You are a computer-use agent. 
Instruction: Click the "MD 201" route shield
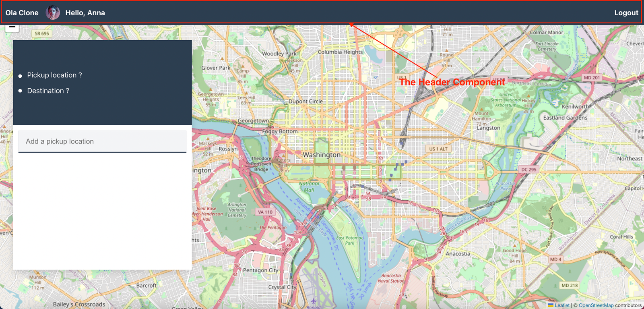(592, 78)
